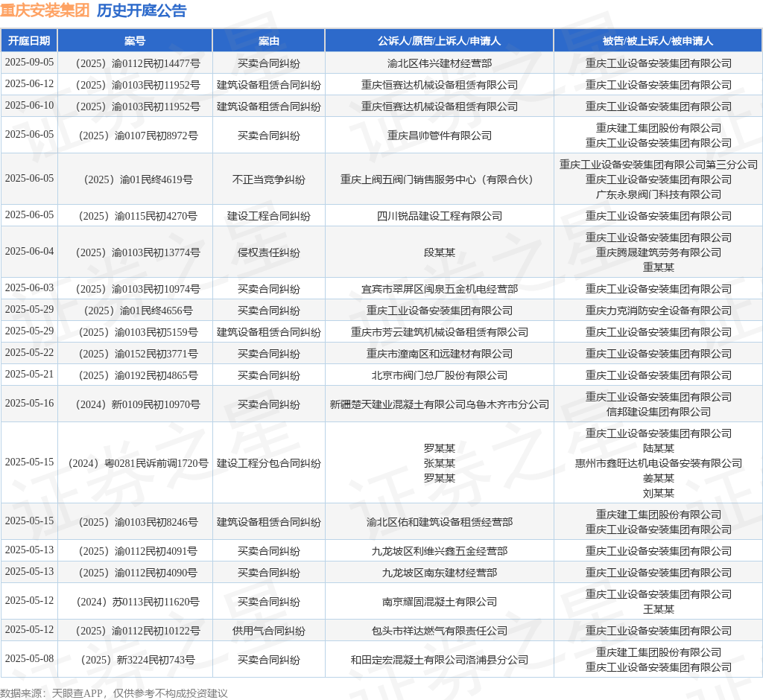The height and width of the screenshot is (700, 763).
Task: Select the date cell 2025-06-12
Action: click(29, 83)
